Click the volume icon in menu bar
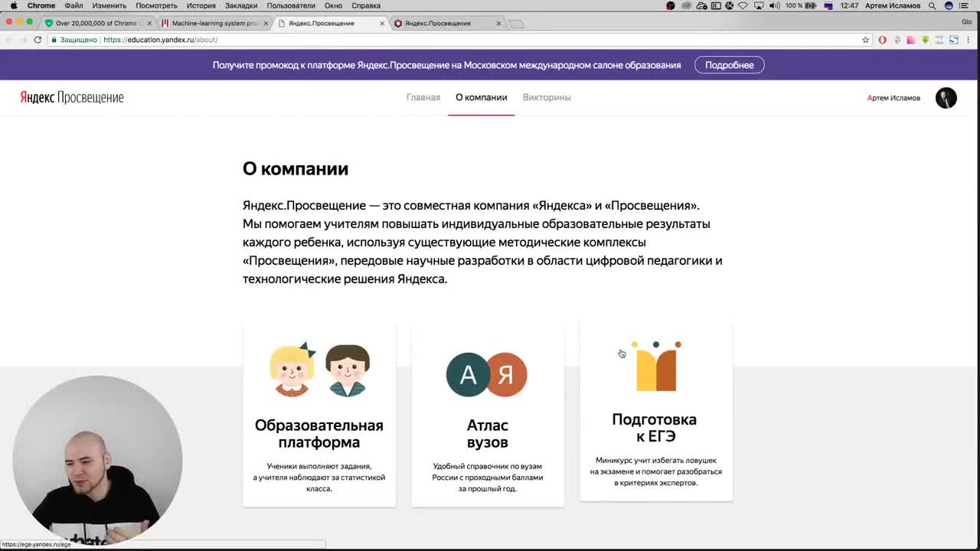 (774, 5)
